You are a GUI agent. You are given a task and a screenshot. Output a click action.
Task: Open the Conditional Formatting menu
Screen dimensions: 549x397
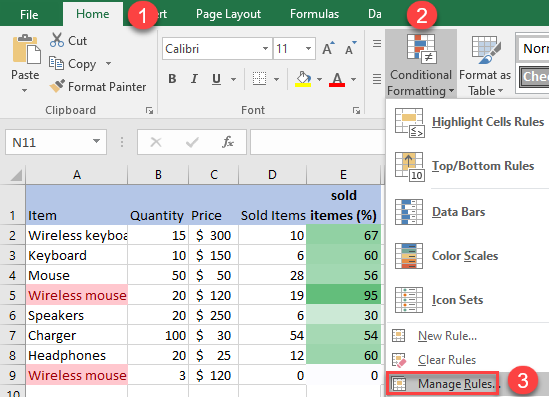(x=421, y=64)
